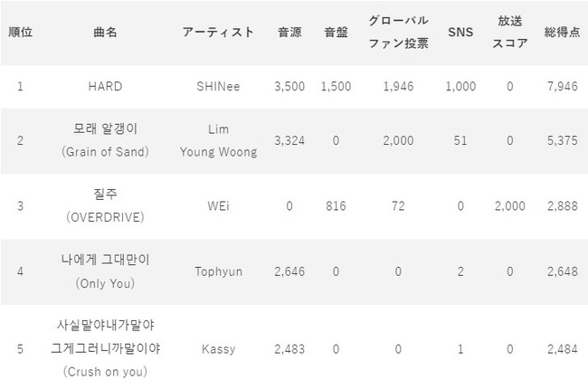Click the artist Lim Young Woong
This screenshot has width=588, height=380.
[219, 140]
